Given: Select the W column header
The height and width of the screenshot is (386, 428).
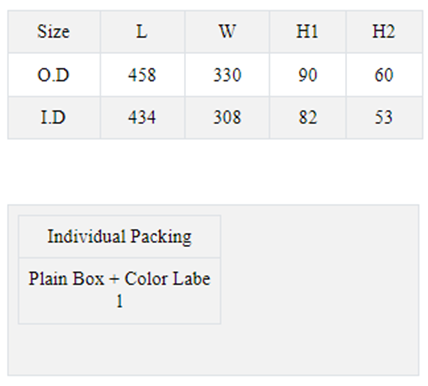Looking at the screenshot, I should [227, 32].
